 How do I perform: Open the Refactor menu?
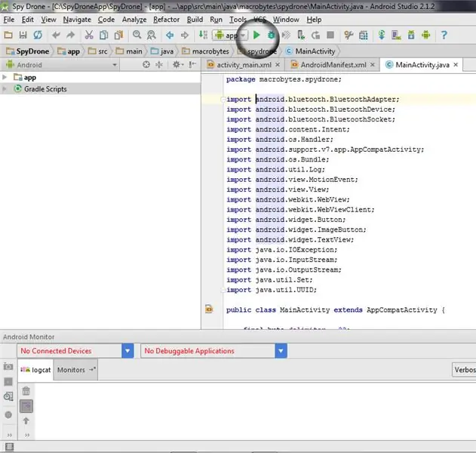point(166,20)
